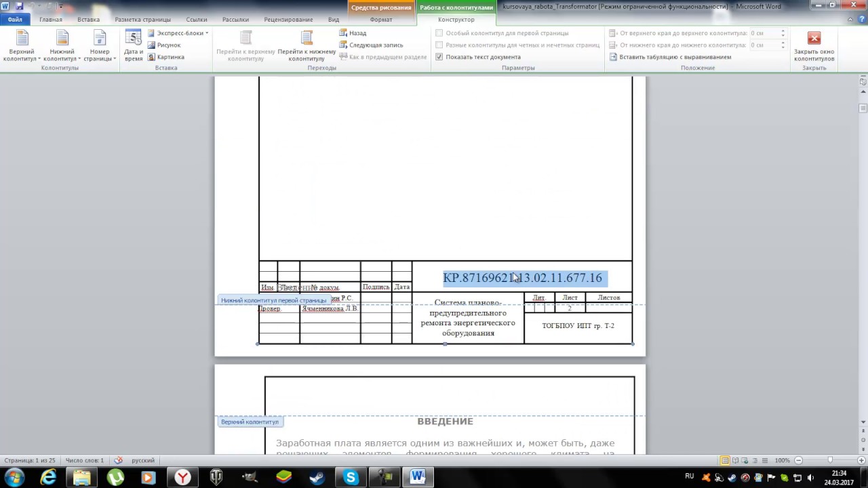The image size is (868, 488).
Task: Click the vertical scrollbar thumb
Action: pos(863,108)
